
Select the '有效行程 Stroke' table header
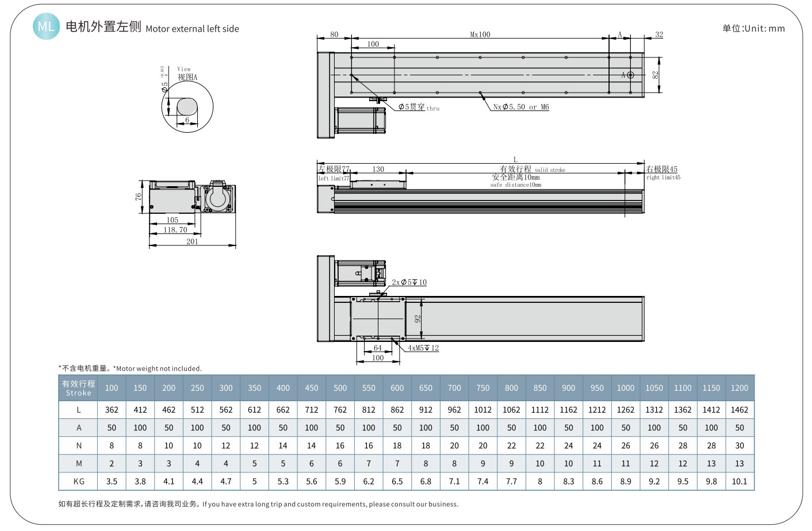pyautogui.click(x=78, y=388)
